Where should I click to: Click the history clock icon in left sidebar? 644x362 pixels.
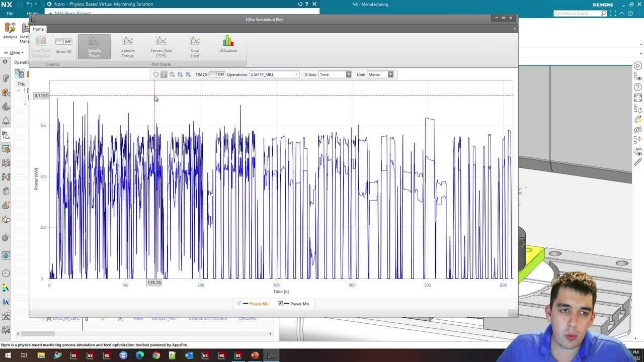tap(6, 274)
